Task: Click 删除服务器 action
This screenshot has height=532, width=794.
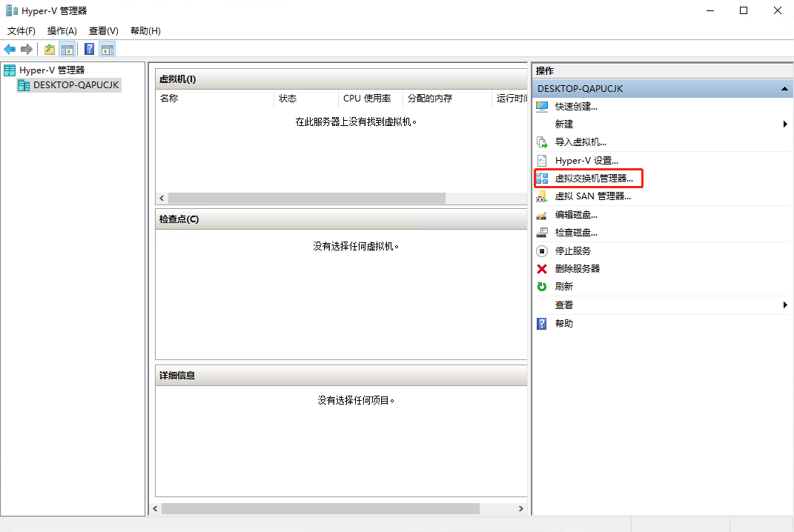Action: point(578,268)
